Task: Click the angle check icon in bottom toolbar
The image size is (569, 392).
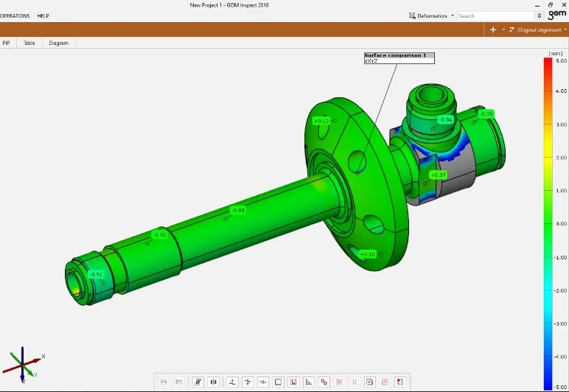Action: click(309, 382)
